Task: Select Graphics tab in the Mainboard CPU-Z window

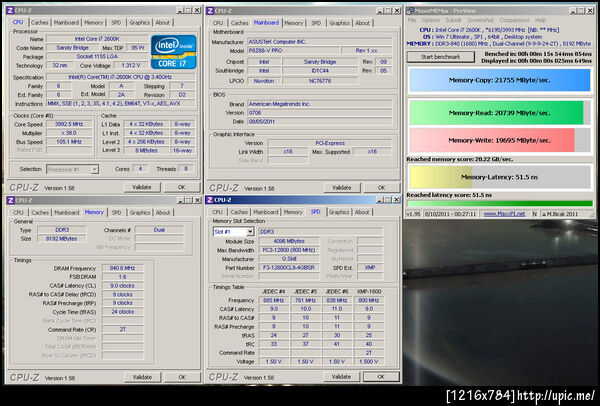Action: (340, 21)
